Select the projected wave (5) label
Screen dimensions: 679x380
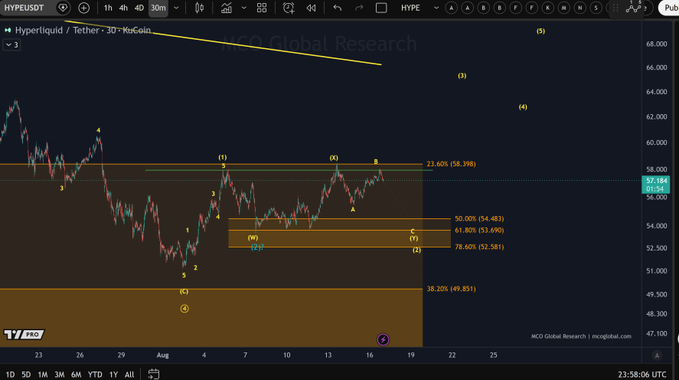540,31
